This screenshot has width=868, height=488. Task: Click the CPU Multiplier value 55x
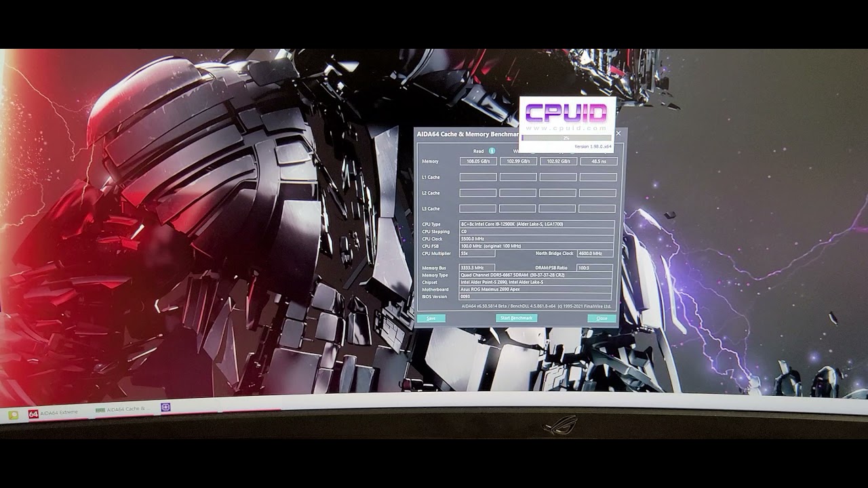[477, 253]
